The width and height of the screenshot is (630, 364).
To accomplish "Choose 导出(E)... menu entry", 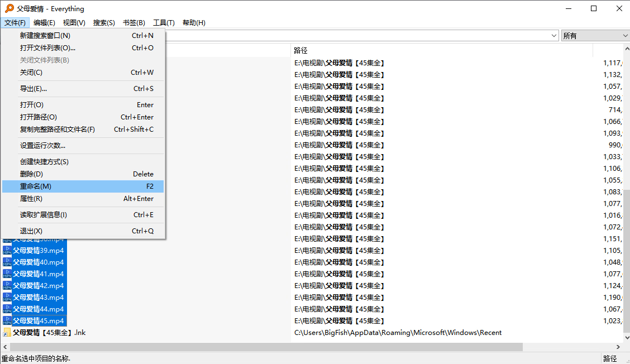I will 83,88.
